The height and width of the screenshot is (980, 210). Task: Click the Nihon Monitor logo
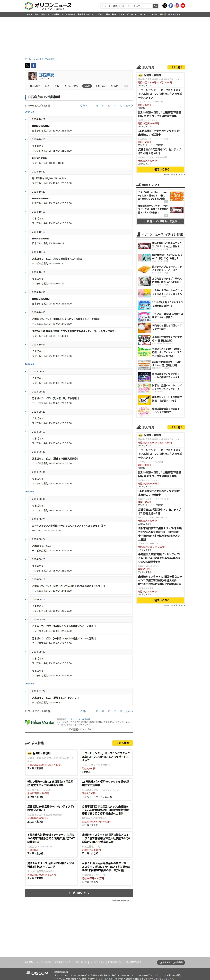pyautogui.click(x=40, y=722)
